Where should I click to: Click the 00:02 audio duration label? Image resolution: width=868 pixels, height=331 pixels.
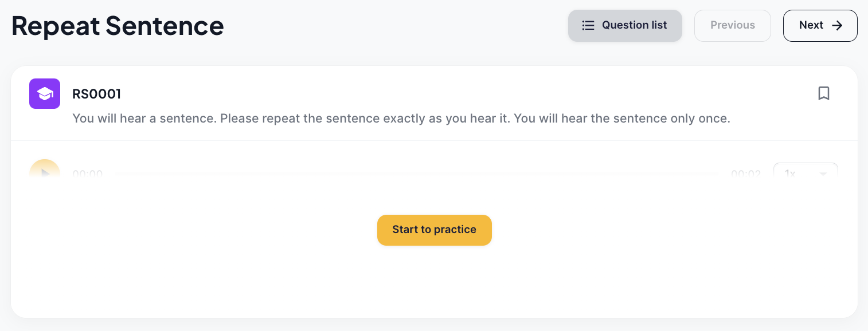746,174
